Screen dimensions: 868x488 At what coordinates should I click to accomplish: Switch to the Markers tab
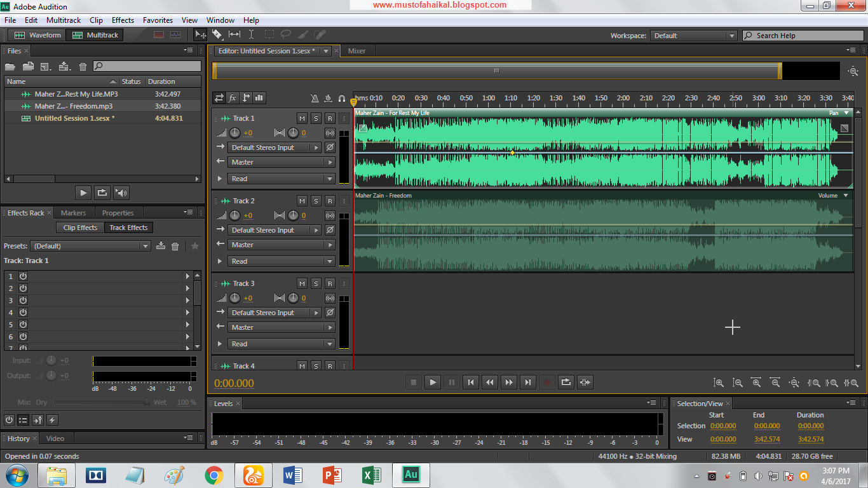click(x=73, y=213)
